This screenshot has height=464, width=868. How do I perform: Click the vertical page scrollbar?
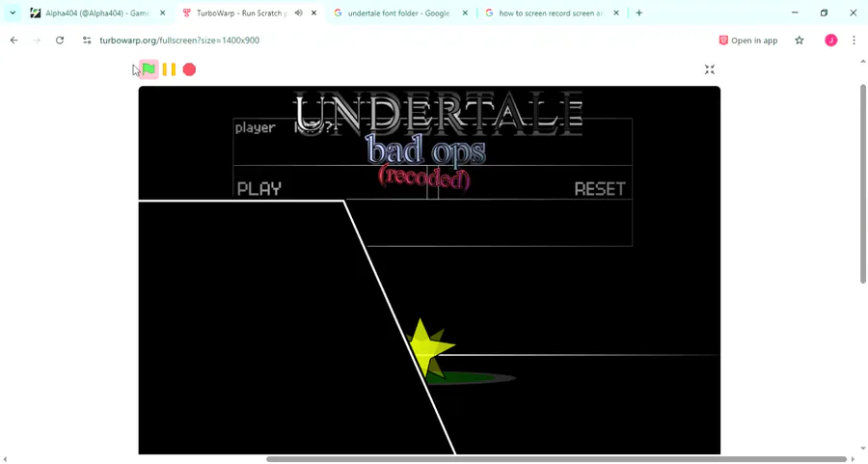pos(863,183)
